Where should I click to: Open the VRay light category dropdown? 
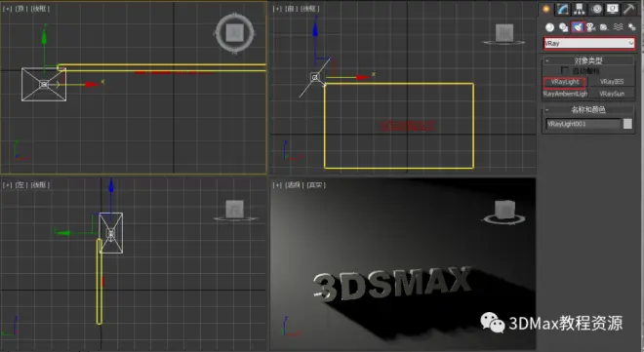pyautogui.click(x=589, y=43)
